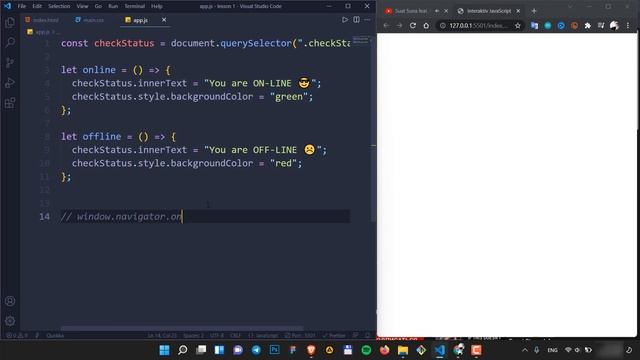Open the browser Extensions puzzle icon
The width and height of the screenshot is (640, 360).
click(x=587, y=25)
